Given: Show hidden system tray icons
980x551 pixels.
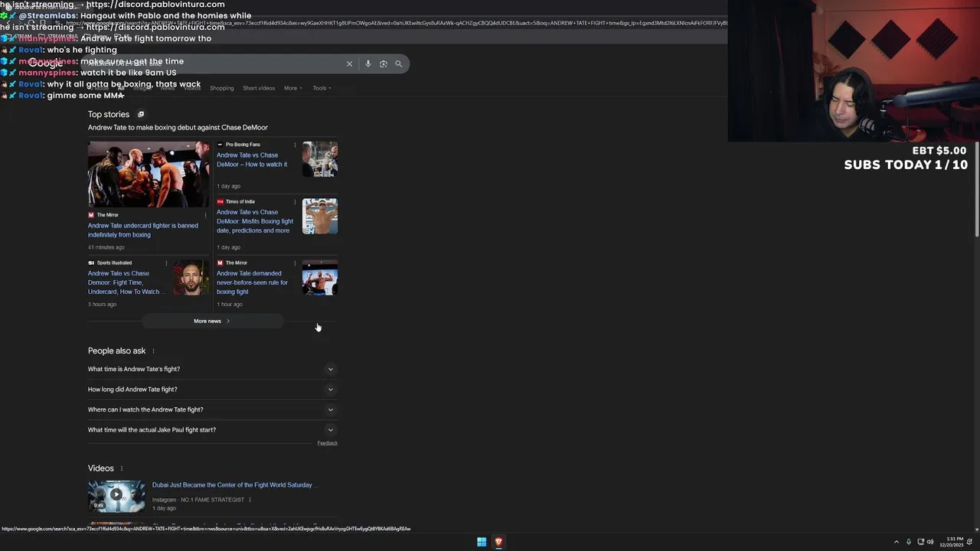Looking at the screenshot, I should coord(897,542).
